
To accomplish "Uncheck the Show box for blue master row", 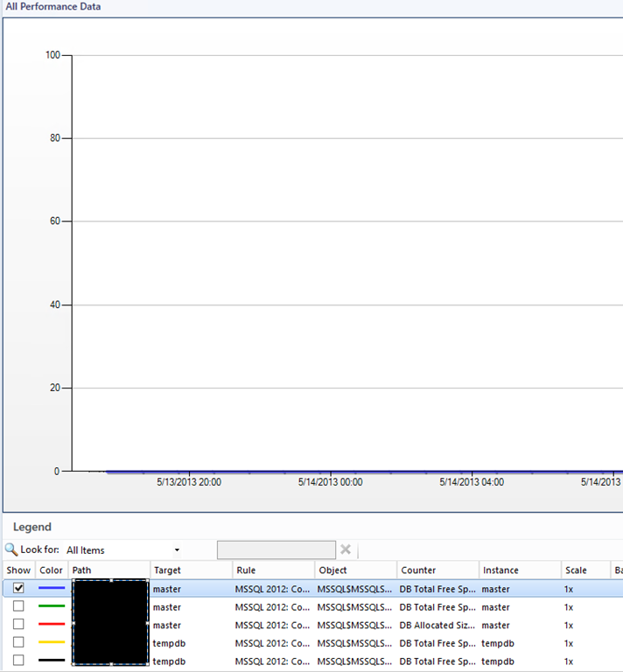I will tap(18, 589).
